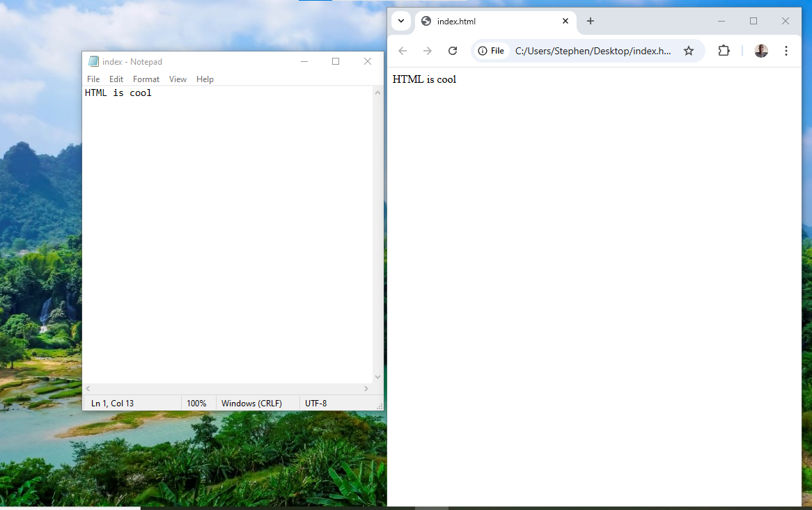Click the Chrome address bar URL
This screenshot has height=510, width=812.
(593, 51)
